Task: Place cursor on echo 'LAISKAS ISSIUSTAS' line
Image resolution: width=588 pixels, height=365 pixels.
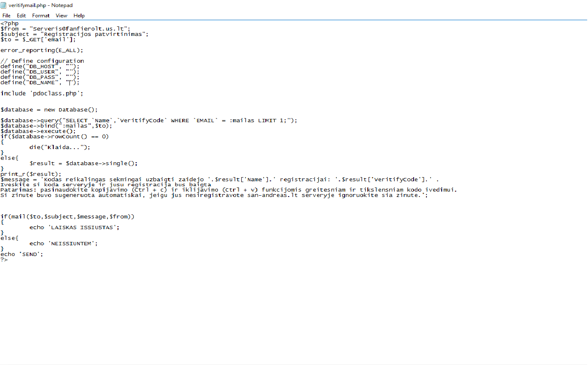Action: point(74,228)
